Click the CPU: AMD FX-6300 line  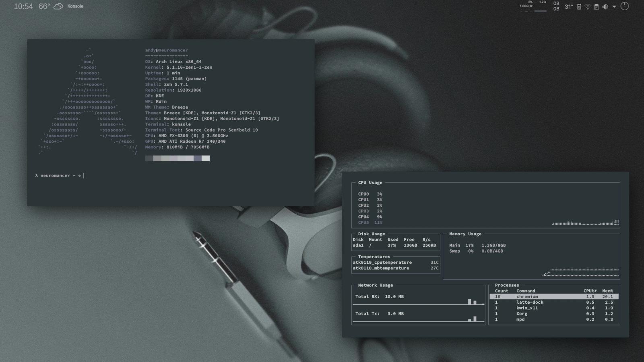tap(187, 136)
